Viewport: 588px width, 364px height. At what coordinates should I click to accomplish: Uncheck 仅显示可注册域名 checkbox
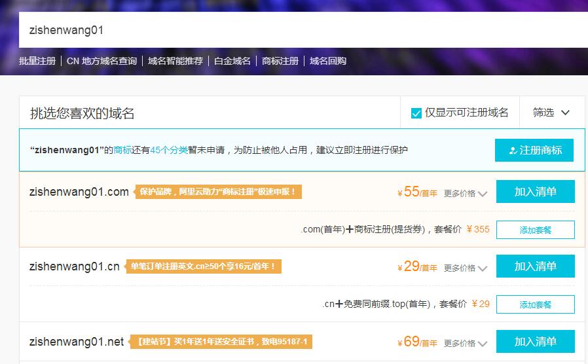[x=416, y=113]
